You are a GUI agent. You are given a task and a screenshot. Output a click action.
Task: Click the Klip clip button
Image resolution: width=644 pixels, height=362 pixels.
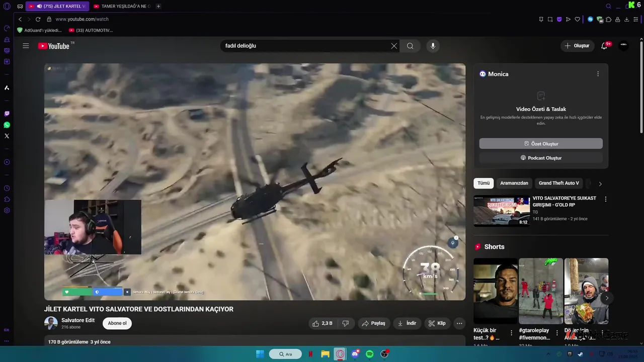[x=437, y=323]
